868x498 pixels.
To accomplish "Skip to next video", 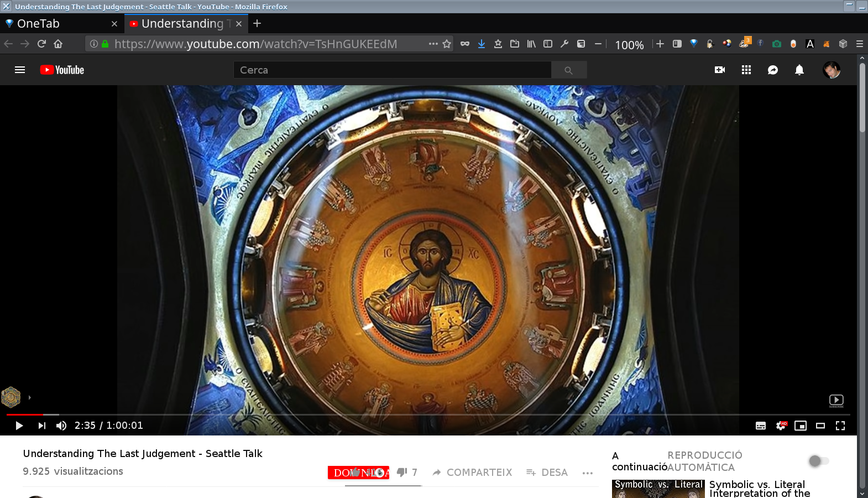I will [x=41, y=426].
